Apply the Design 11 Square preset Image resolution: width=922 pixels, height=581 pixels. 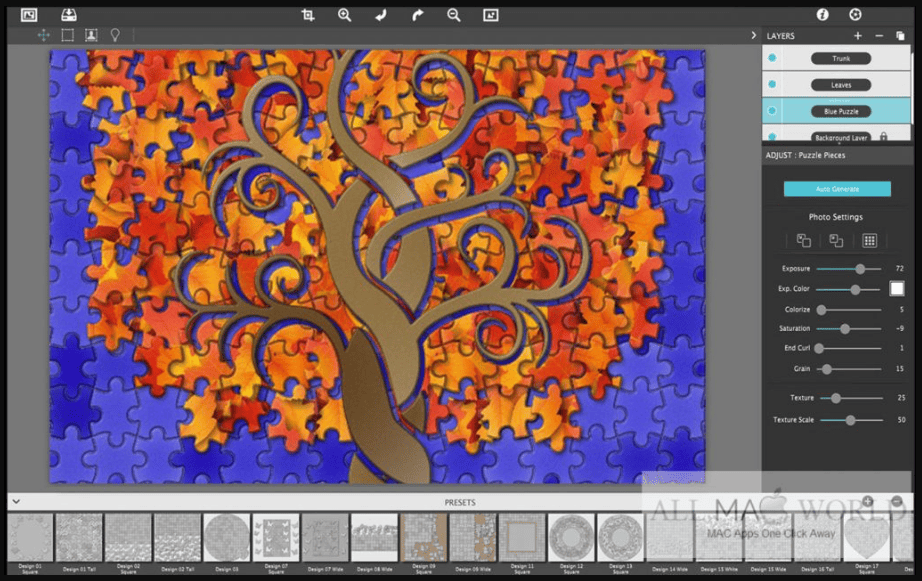522,537
